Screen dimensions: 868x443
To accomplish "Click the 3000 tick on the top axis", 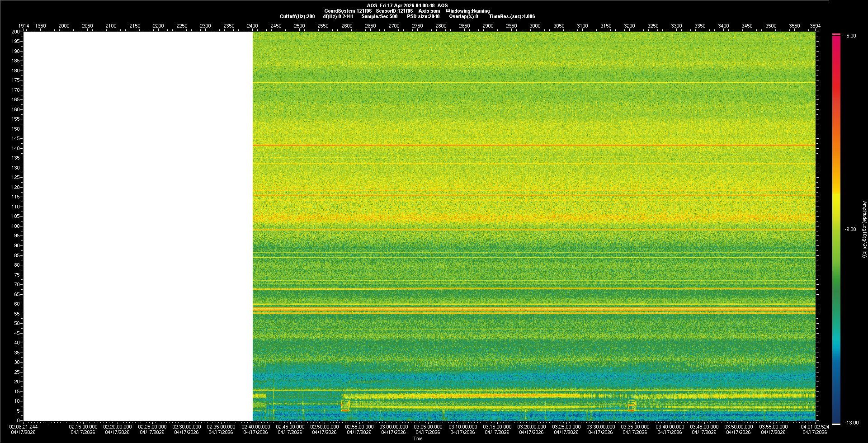I will click(x=535, y=26).
